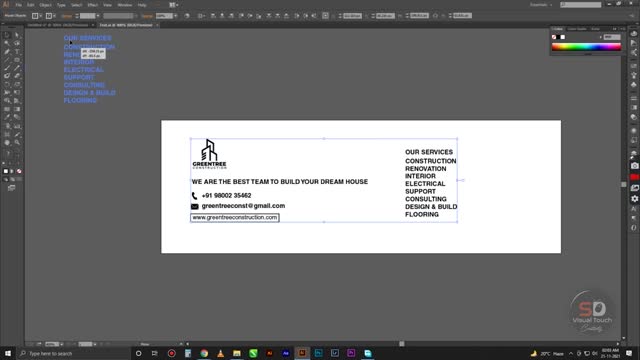Click the Arrange Documents icon
The image size is (640, 360).
173,5
